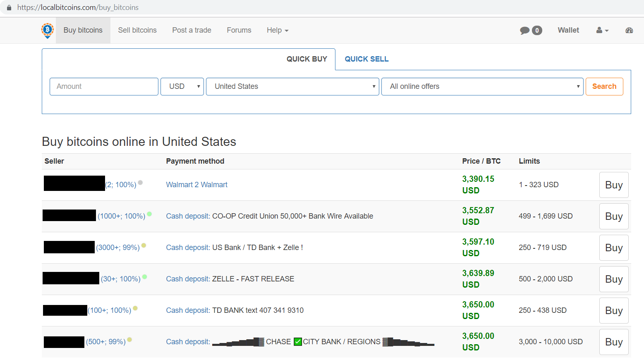Viewport: 644px width, 362px height.
Task: Open seller feedback link (100+; 100%)
Action: (x=110, y=310)
